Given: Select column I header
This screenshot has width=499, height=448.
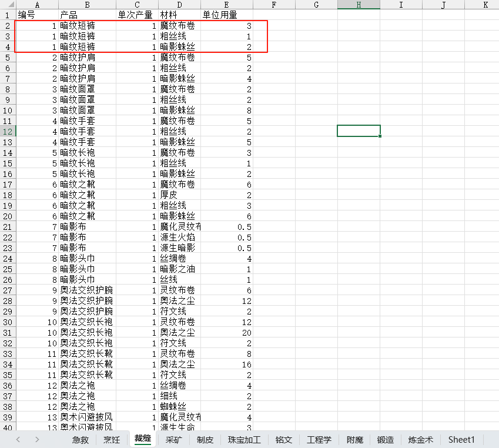Looking at the screenshot, I should click(401, 5).
